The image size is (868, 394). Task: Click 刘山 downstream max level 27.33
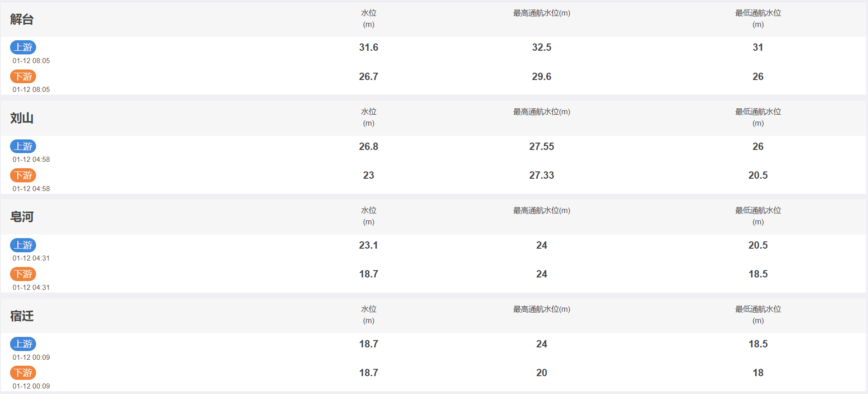coord(542,175)
